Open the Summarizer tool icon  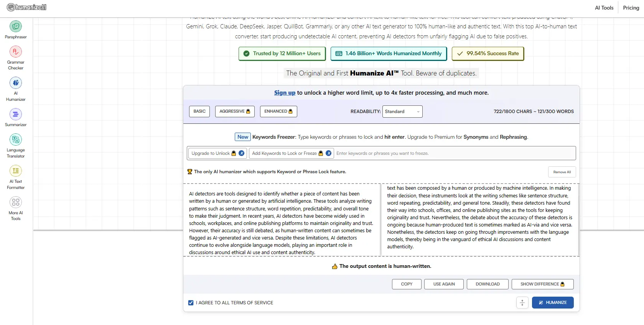(16, 114)
